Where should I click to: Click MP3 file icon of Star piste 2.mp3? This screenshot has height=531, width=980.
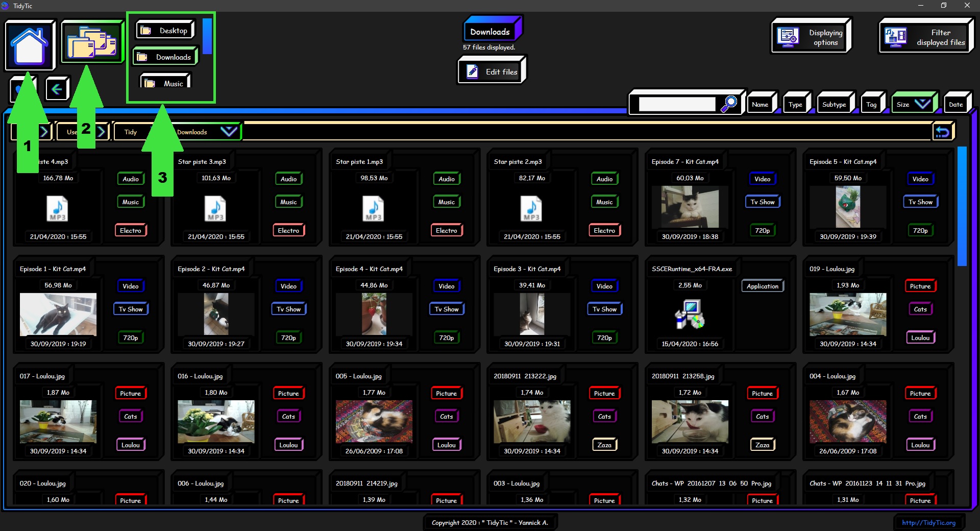(531, 209)
